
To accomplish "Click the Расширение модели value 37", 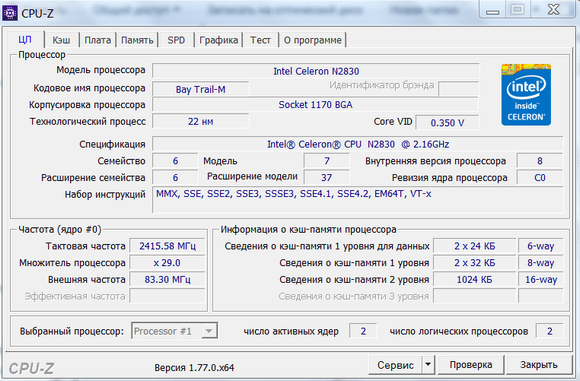I will (327, 178).
